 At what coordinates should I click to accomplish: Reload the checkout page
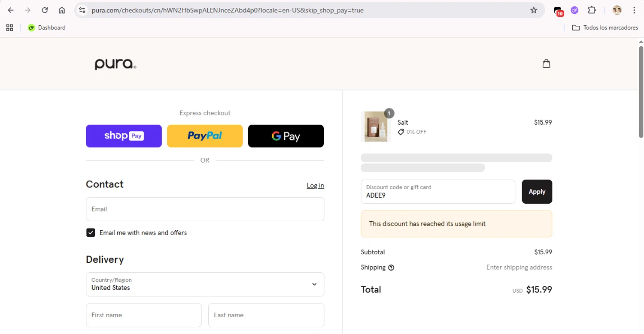tap(45, 10)
